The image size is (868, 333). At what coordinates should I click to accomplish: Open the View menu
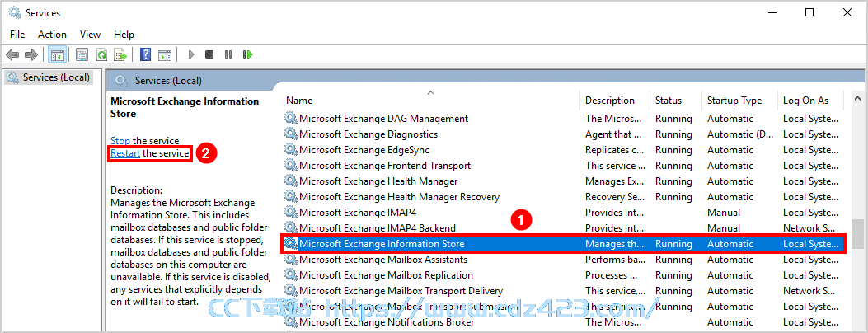90,35
